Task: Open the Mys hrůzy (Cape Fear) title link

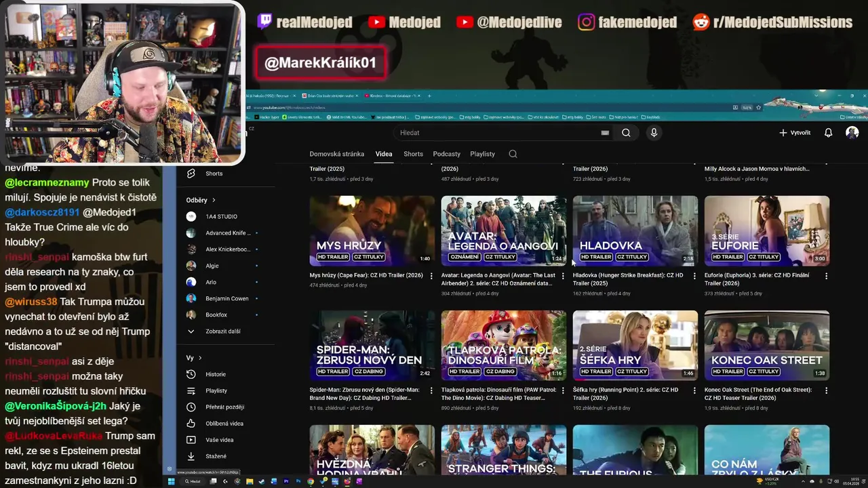Action: 366,275
